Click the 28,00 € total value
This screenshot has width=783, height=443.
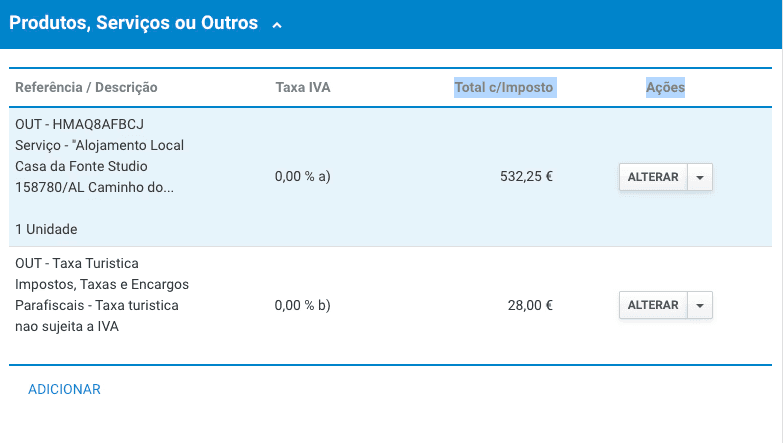pos(530,305)
